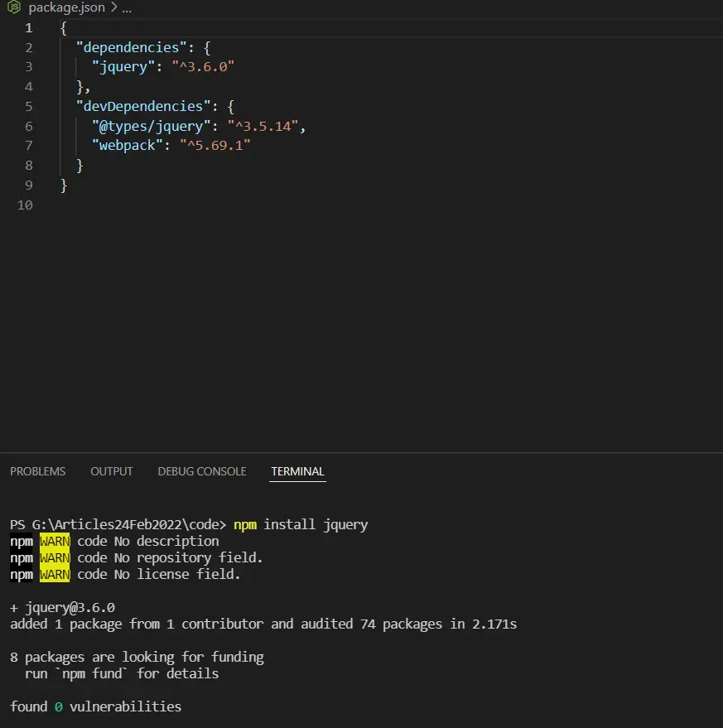Click the 'run `npm fund` for details' line
Viewport: 723px width, 728px height.
122,673
